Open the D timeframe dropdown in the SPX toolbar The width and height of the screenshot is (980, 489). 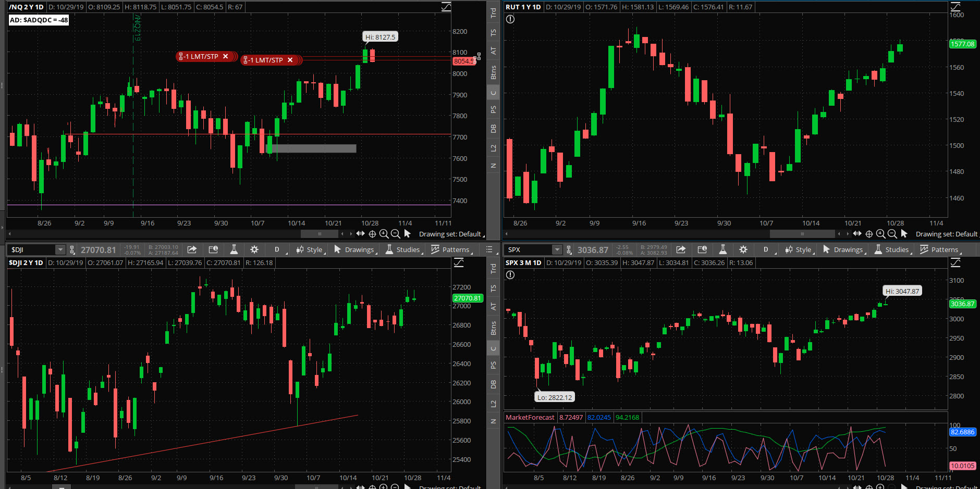click(x=767, y=249)
